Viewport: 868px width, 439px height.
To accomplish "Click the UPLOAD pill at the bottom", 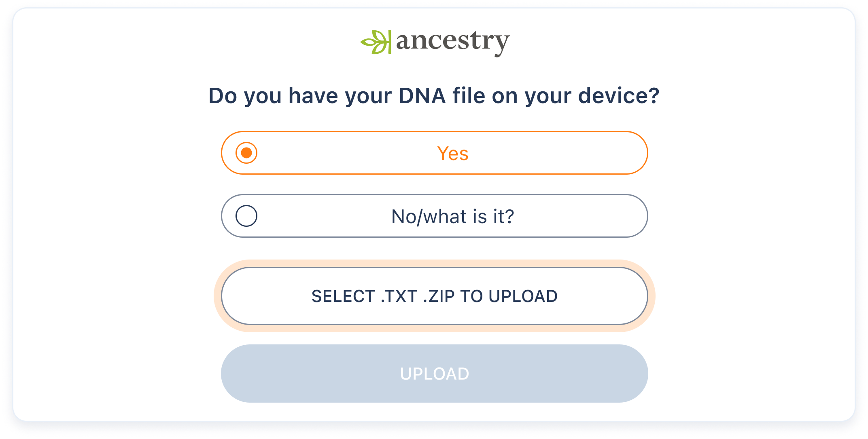I will click(x=434, y=374).
